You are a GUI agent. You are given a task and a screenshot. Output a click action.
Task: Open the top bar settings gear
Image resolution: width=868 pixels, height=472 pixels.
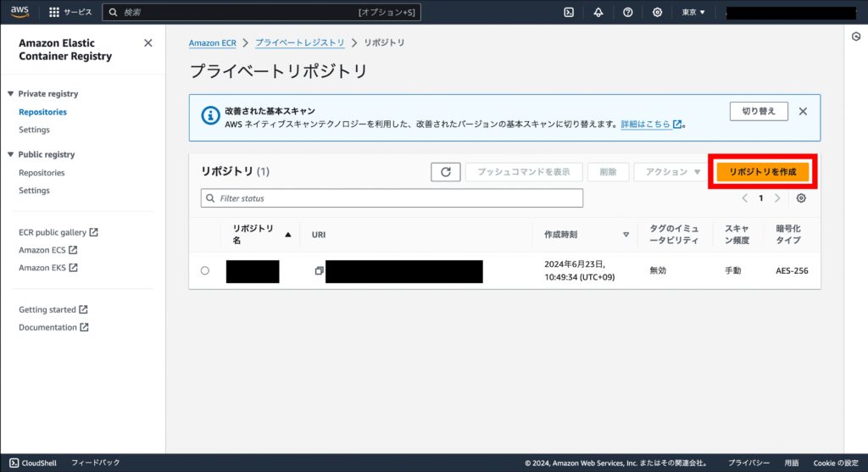pos(657,12)
